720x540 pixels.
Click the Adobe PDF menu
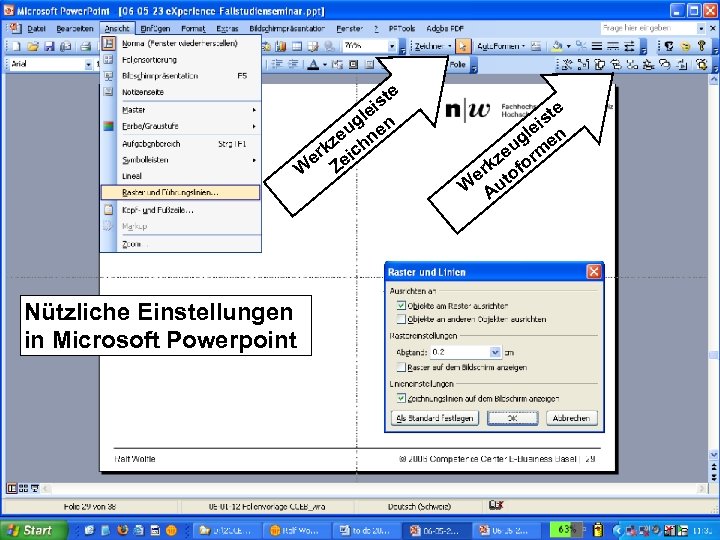[x=445, y=28]
